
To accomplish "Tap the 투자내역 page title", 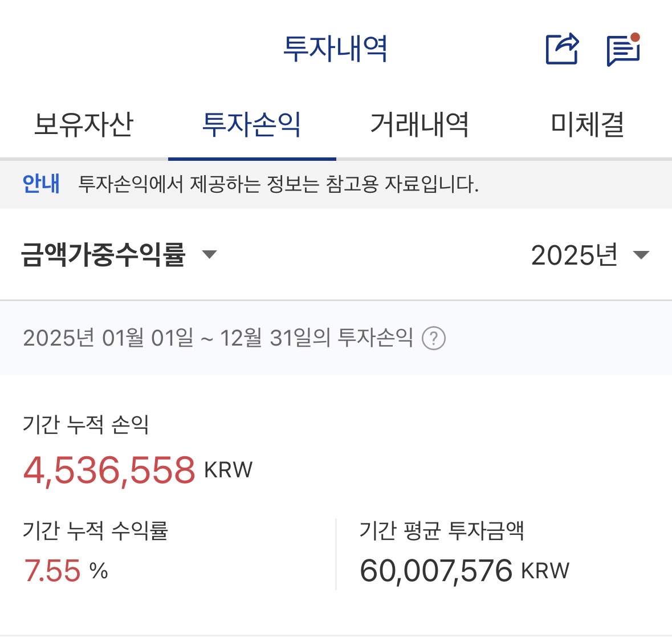I will click(x=336, y=48).
